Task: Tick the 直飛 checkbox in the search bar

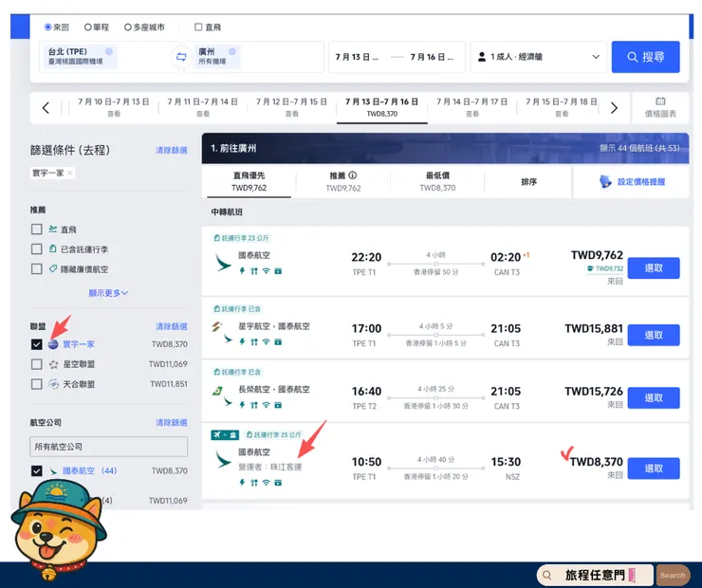Action: 198,28
